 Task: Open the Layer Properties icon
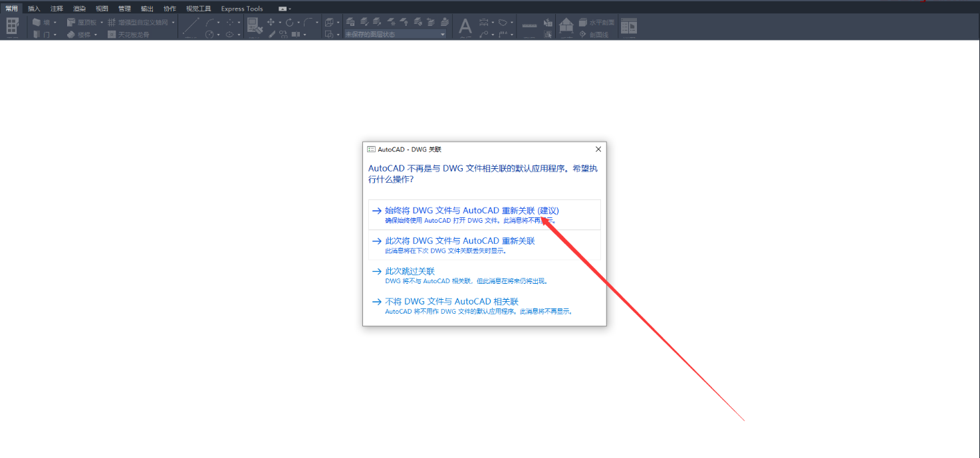tap(350, 22)
